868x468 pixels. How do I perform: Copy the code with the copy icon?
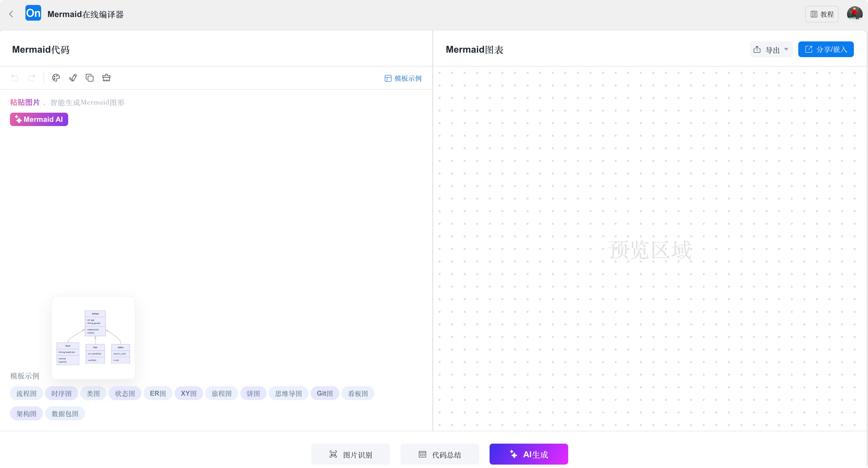(90, 78)
